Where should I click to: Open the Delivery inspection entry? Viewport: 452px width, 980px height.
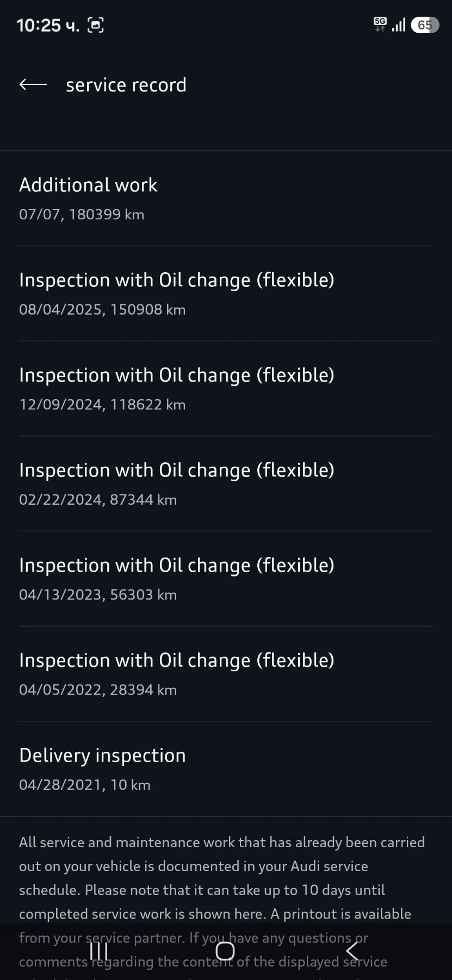pos(226,769)
